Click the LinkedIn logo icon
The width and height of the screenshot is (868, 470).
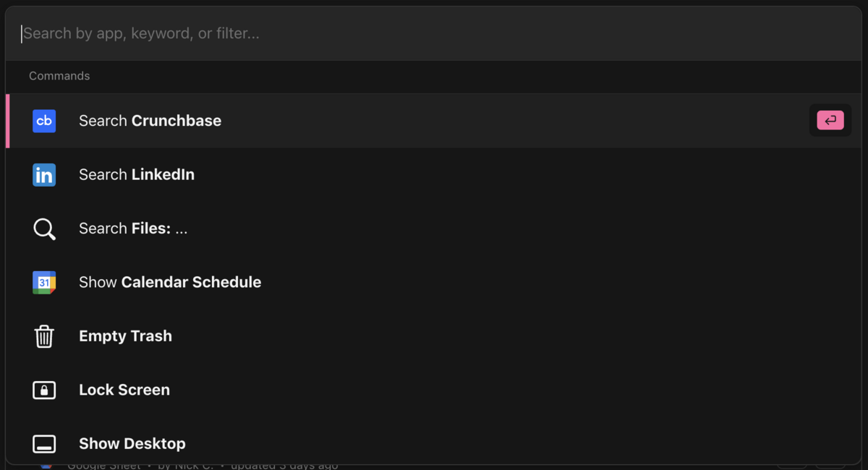[x=44, y=175]
